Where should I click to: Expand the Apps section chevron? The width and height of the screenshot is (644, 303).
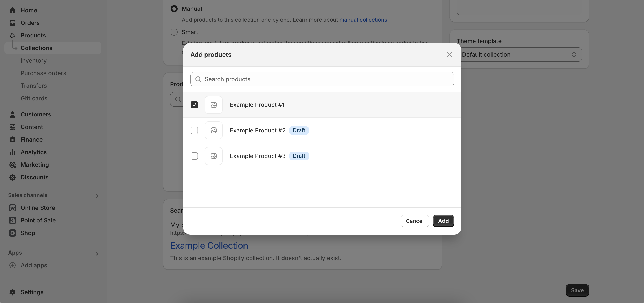click(x=97, y=253)
